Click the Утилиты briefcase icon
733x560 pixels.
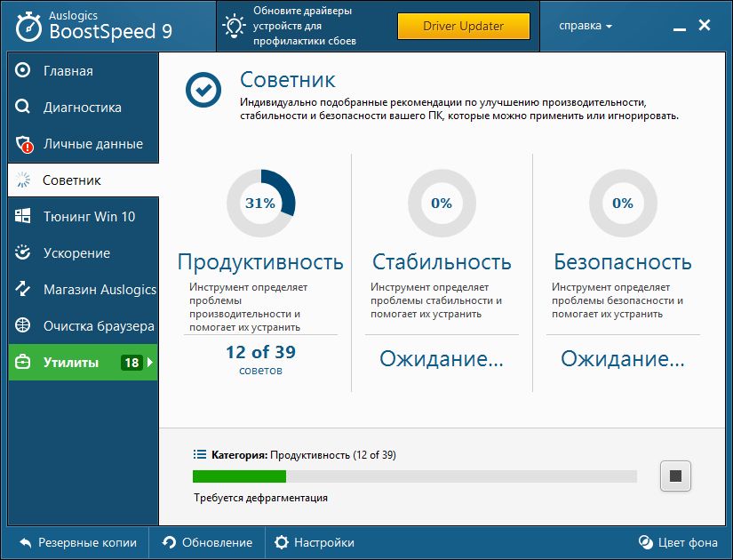coord(22,362)
